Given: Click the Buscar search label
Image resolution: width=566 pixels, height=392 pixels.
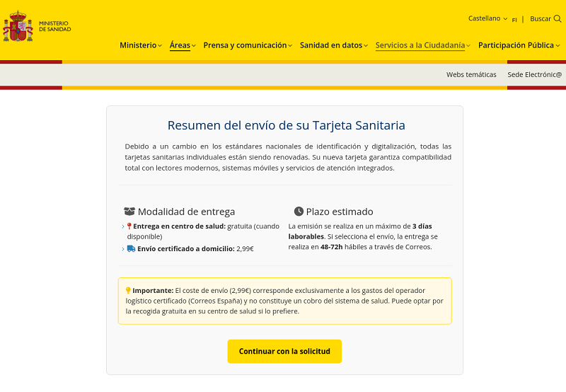Looking at the screenshot, I should [541, 19].
